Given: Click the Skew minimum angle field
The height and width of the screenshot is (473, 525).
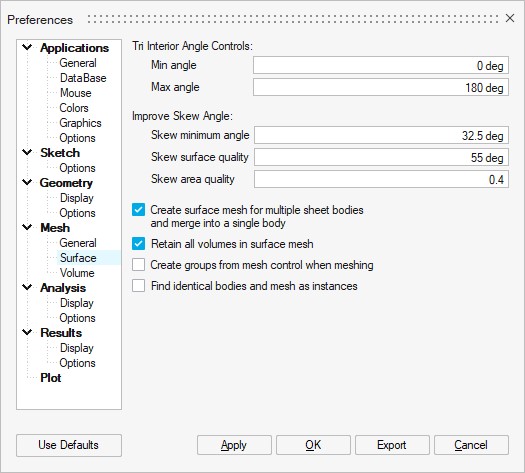Looking at the screenshot, I should [381, 135].
